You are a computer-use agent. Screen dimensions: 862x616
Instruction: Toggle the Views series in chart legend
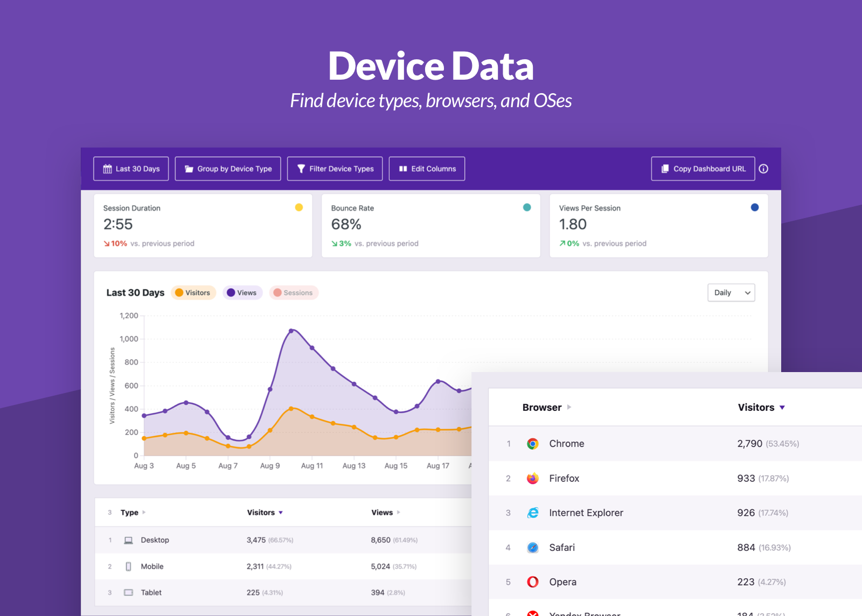coord(242,292)
